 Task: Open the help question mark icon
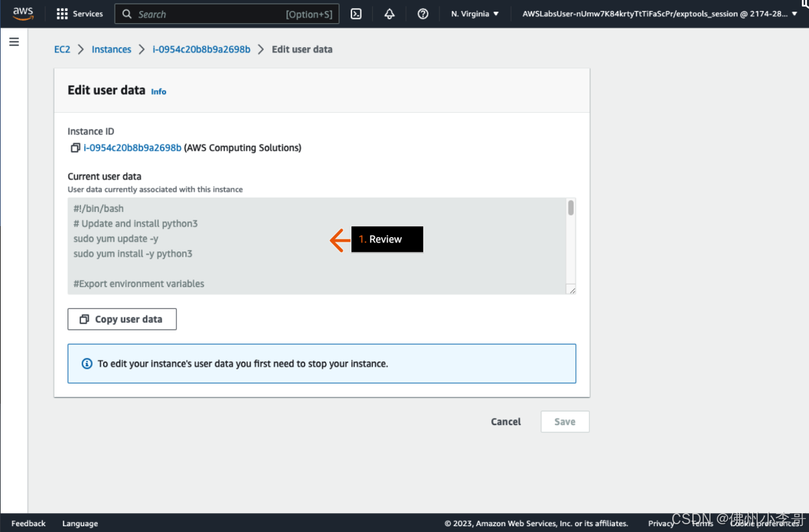point(423,14)
